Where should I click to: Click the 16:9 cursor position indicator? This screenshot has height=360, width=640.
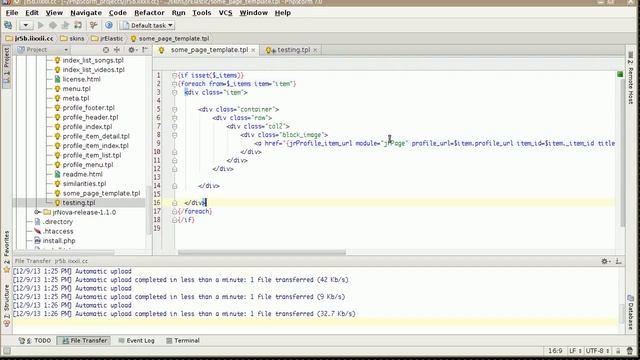pos(555,351)
